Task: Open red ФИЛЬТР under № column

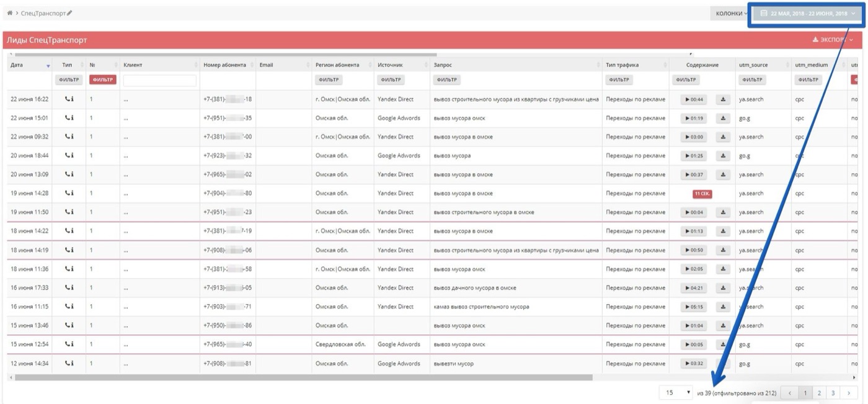Action: 102,79
